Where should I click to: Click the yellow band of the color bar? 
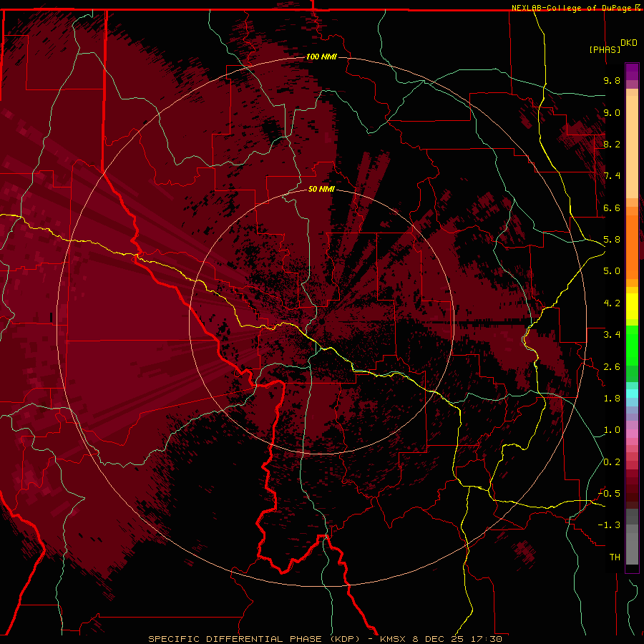(632, 306)
